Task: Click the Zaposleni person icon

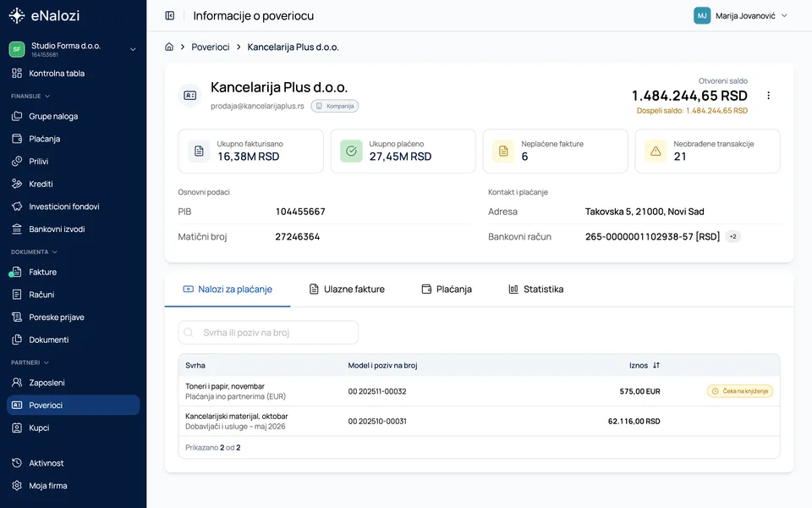Action: pos(17,383)
